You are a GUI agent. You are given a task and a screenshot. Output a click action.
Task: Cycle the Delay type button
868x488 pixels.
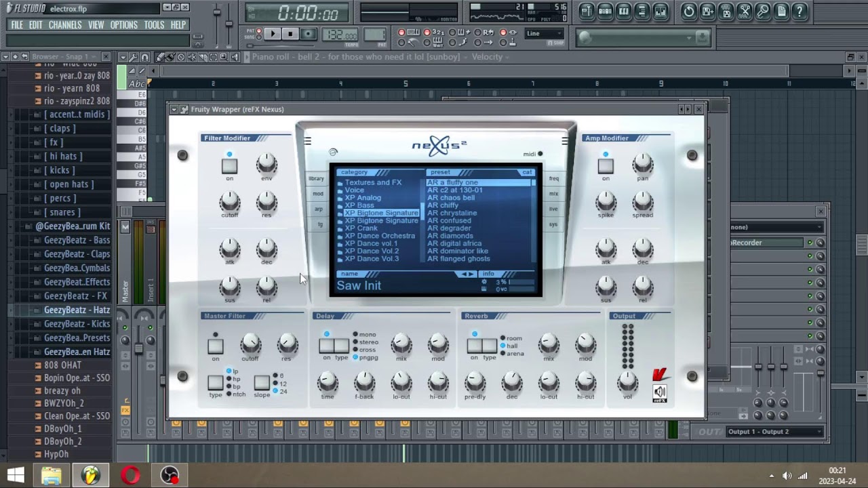(341, 346)
